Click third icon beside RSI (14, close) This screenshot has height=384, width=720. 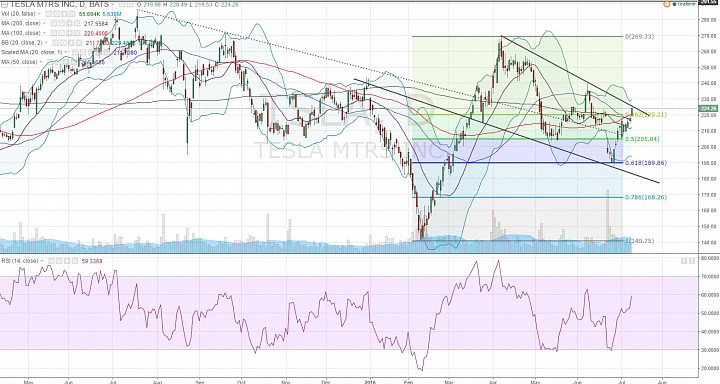[x=67, y=261]
